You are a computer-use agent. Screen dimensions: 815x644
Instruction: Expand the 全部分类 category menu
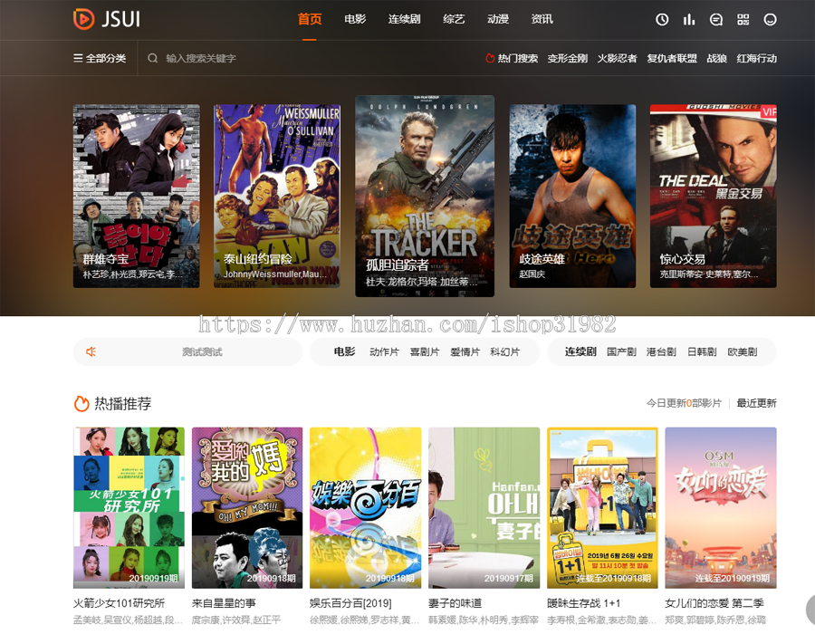point(100,58)
